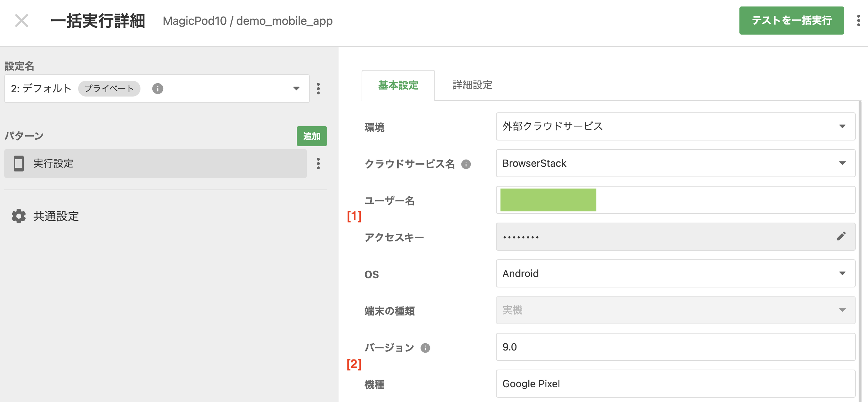
Task: Select the 実行設定 pattern row
Action: (x=156, y=164)
